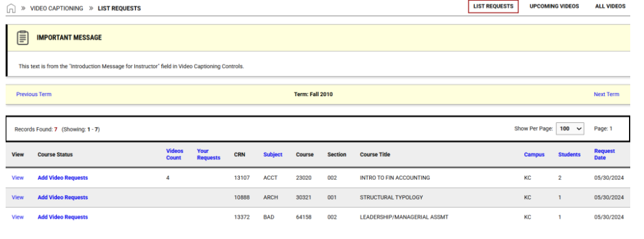
Task: View the ACCT 23020 course row
Action: point(17,178)
